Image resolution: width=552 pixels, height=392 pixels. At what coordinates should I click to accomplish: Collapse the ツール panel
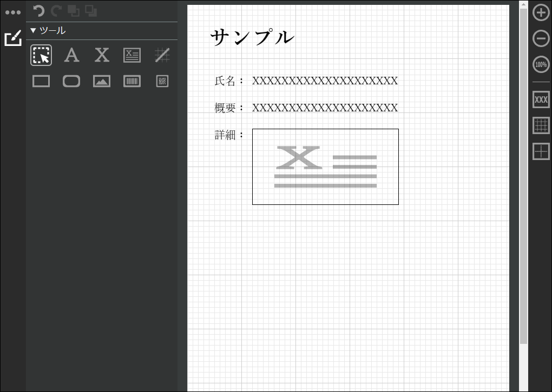(34, 31)
